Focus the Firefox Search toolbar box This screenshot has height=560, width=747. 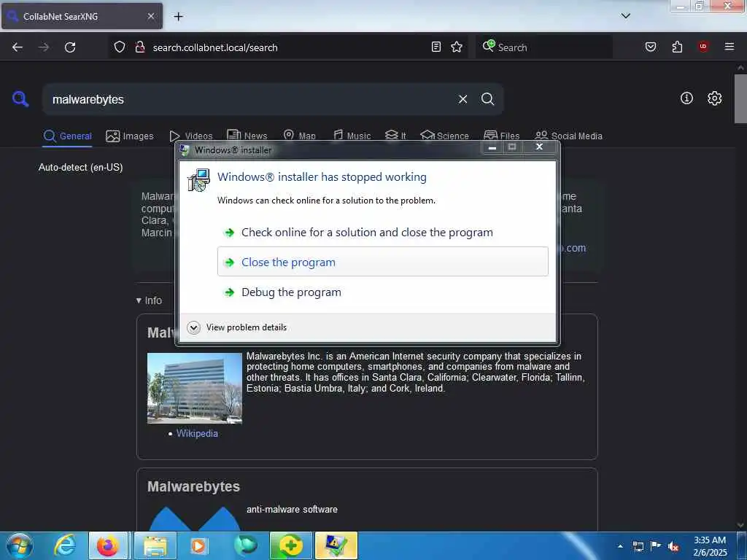pyautogui.click(x=543, y=47)
